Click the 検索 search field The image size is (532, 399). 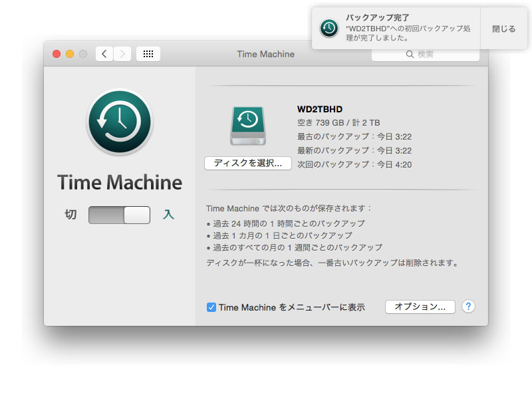coord(426,55)
